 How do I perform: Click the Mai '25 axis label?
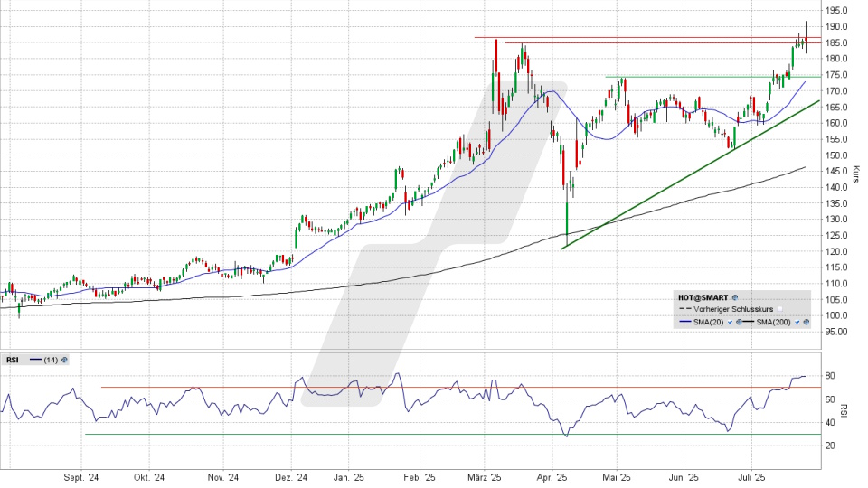tap(617, 478)
